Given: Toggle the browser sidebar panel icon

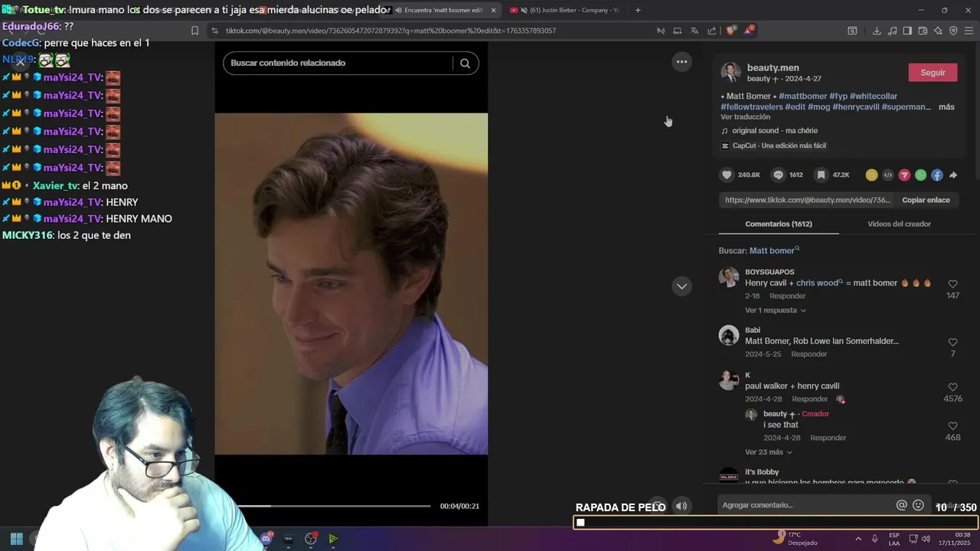Looking at the screenshot, I should [907, 31].
